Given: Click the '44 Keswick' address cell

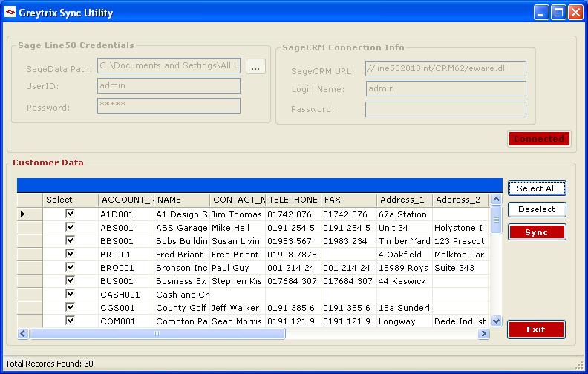Looking at the screenshot, I should click(405, 281).
